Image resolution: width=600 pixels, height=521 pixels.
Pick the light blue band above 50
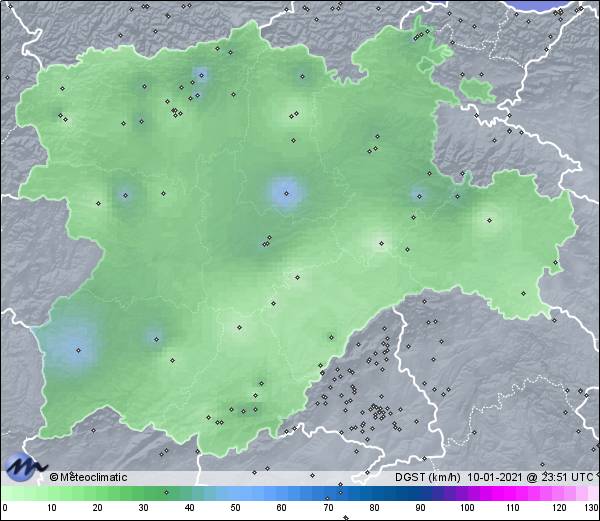[235, 493]
